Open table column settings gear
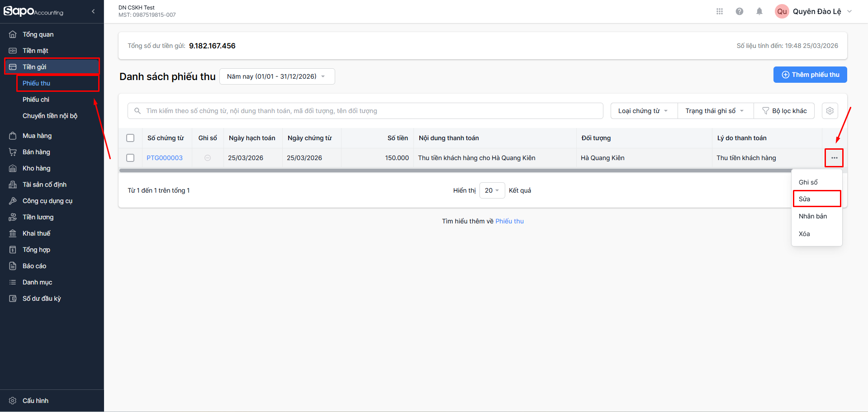 (x=830, y=111)
